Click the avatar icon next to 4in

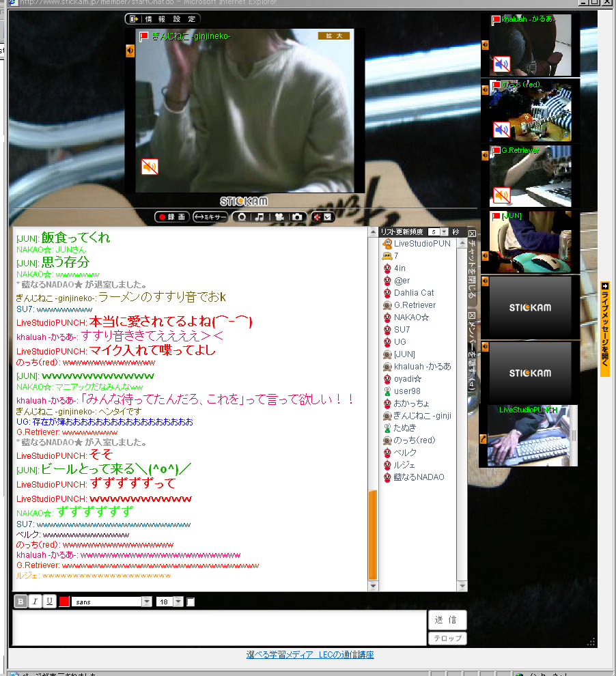pos(387,268)
